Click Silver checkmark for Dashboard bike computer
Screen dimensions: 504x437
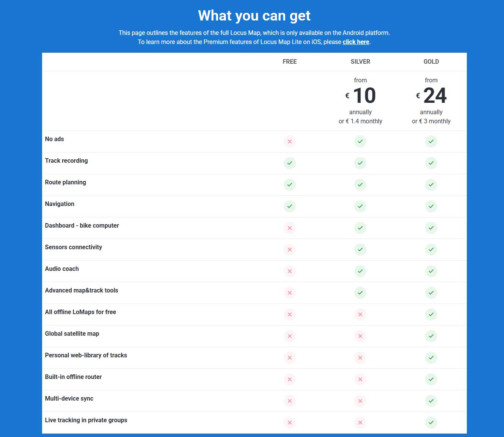(360, 228)
